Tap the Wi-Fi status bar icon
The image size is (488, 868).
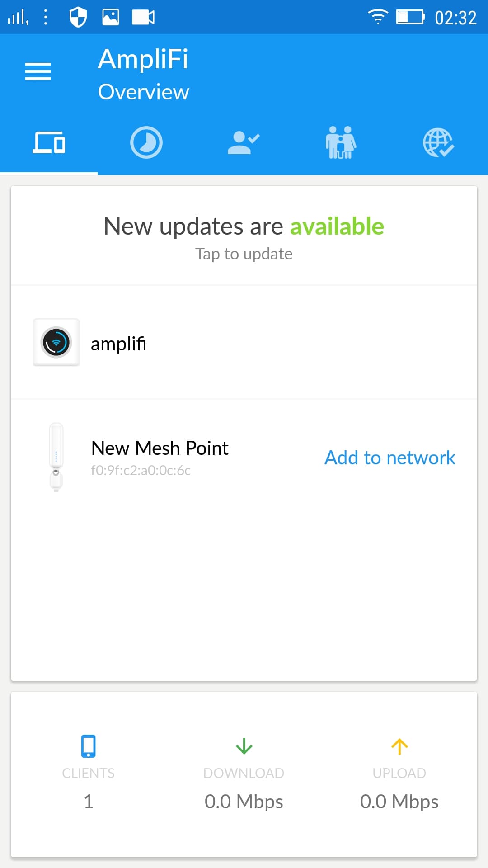click(378, 17)
